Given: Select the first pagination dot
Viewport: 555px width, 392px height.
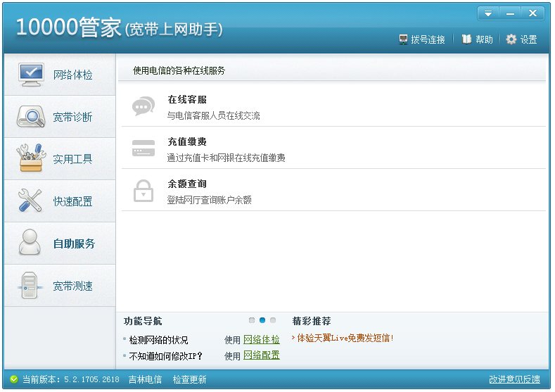Looking at the screenshot, I should (252, 320).
